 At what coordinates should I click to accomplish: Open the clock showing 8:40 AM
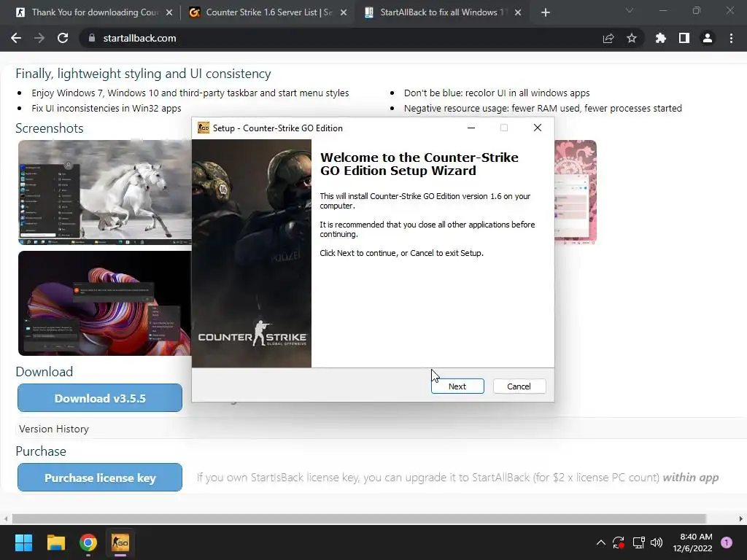[692, 542]
